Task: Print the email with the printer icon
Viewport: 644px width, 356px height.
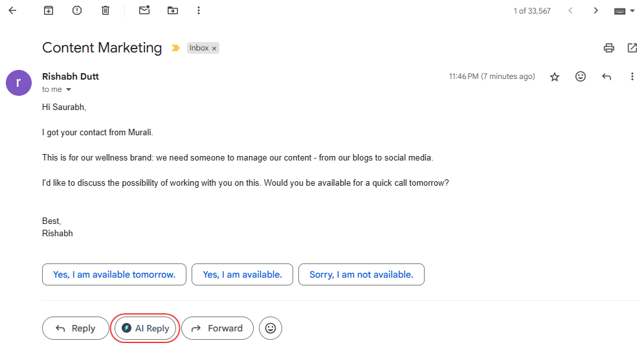Action: coord(609,48)
